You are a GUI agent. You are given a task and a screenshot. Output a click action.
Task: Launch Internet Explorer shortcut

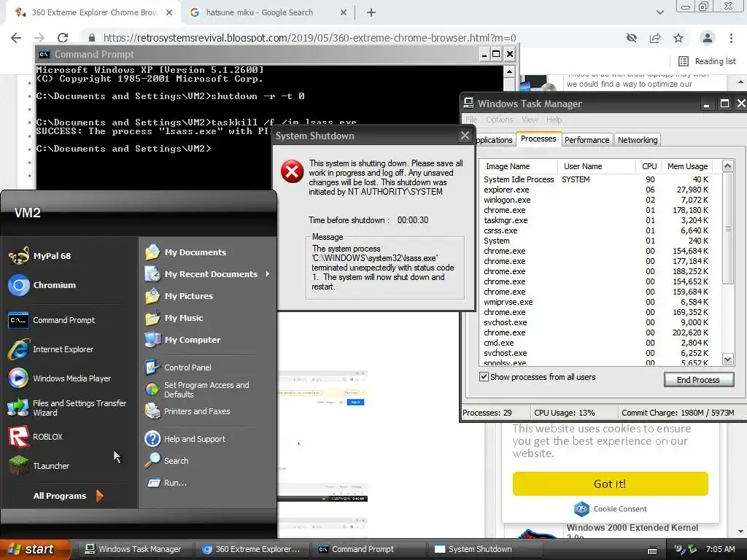(52, 349)
